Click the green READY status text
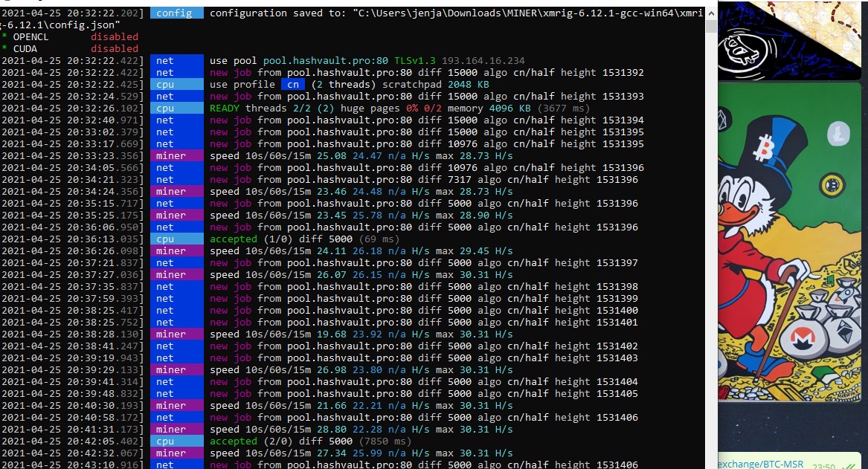This screenshot has height=469, width=868. (x=224, y=108)
